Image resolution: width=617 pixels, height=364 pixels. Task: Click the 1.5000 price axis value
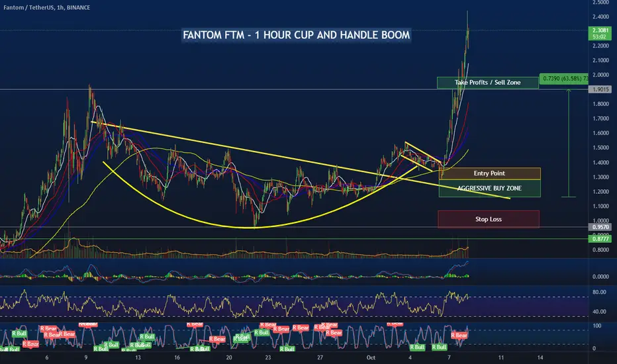[600, 148]
